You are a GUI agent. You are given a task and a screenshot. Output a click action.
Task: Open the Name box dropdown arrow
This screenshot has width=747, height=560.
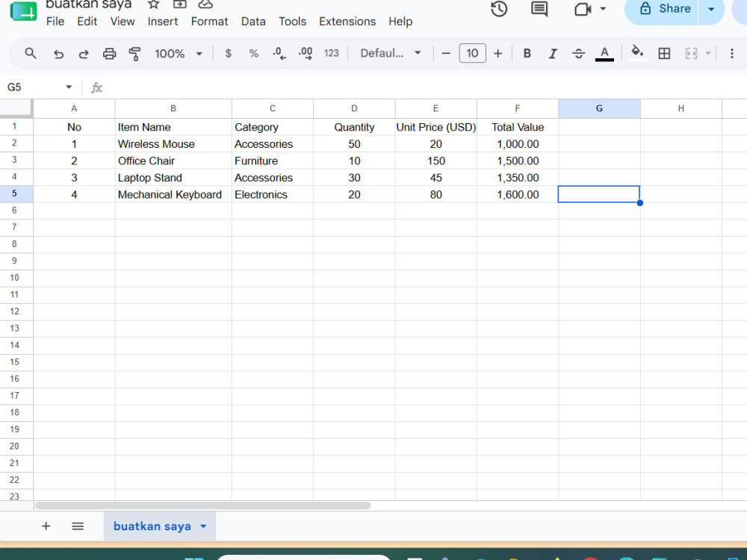click(x=69, y=87)
